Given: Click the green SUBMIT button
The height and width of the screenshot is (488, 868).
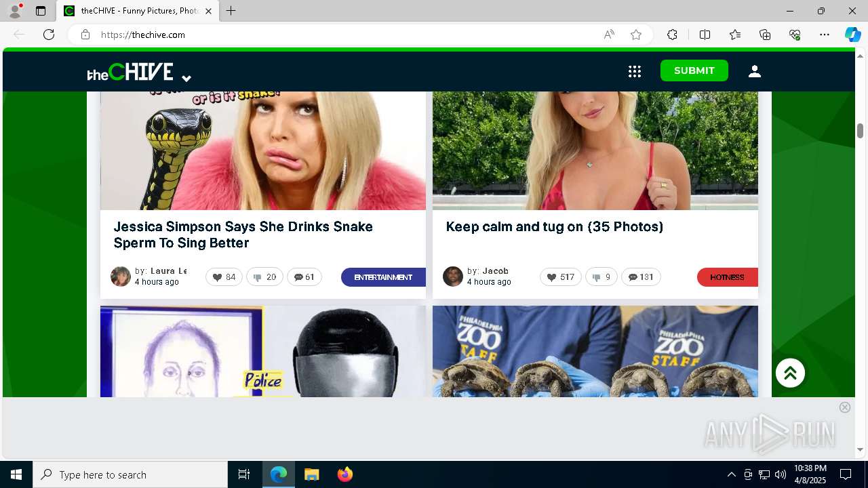Looking at the screenshot, I should click(x=694, y=70).
